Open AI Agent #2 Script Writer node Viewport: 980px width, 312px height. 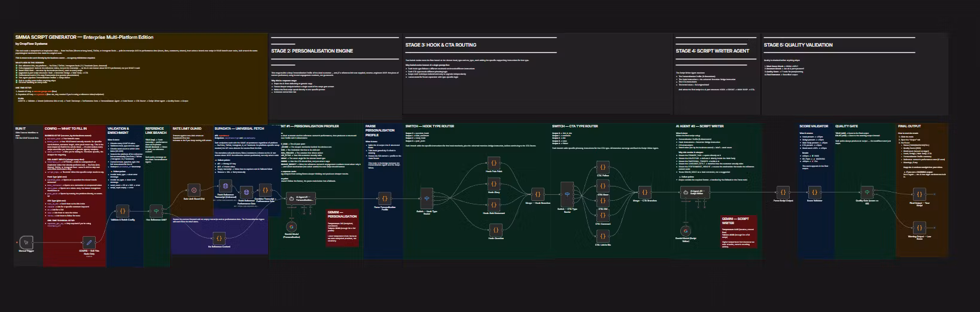click(x=695, y=192)
